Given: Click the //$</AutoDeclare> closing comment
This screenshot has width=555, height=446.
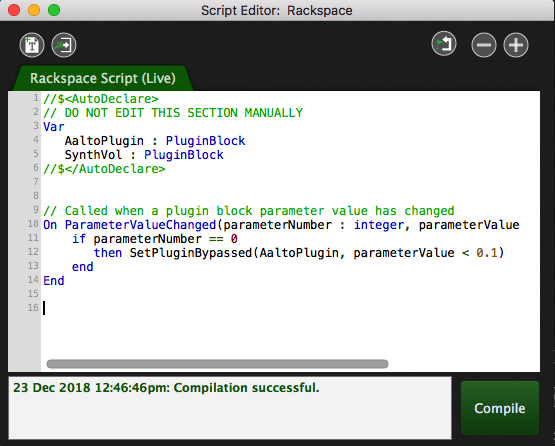Looking at the screenshot, I should click(x=104, y=169).
